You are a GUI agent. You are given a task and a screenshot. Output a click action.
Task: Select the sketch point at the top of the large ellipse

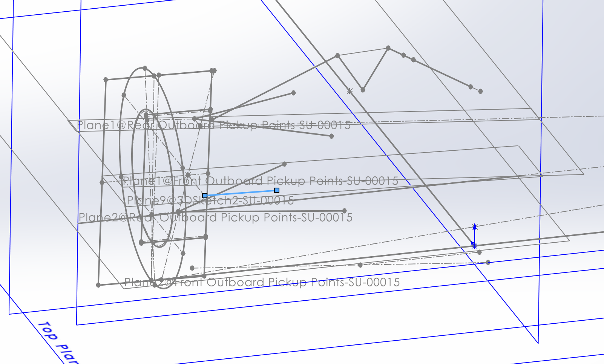(x=145, y=68)
